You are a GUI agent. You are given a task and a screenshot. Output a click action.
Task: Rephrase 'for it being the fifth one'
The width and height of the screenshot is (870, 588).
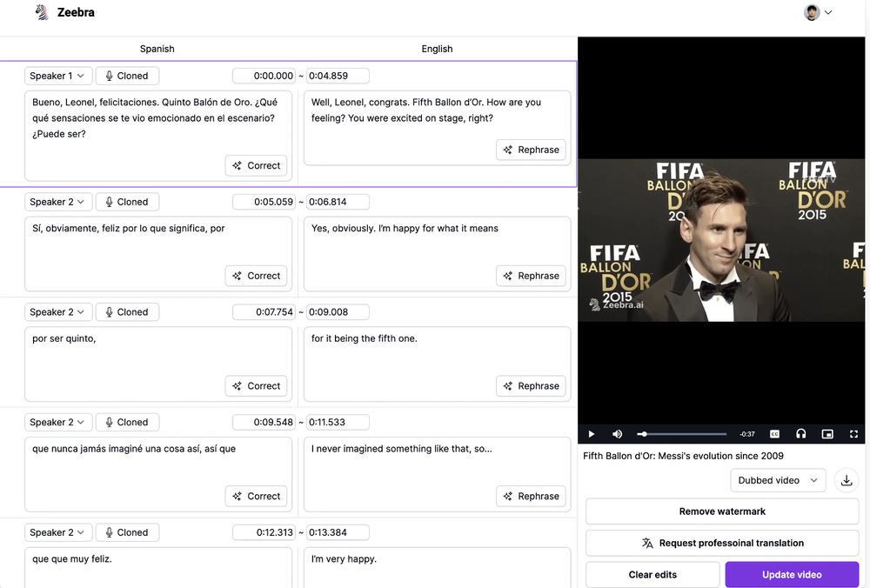pyautogui.click(x=531, y=386)
